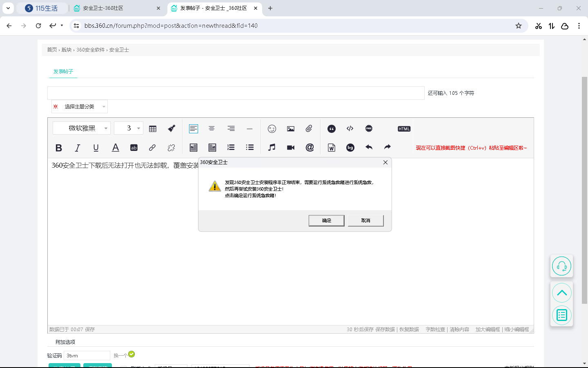This screenshot has height=368, width=588.
Task: Open the emoticon smiley picker
Action: (x=272, y=129)
